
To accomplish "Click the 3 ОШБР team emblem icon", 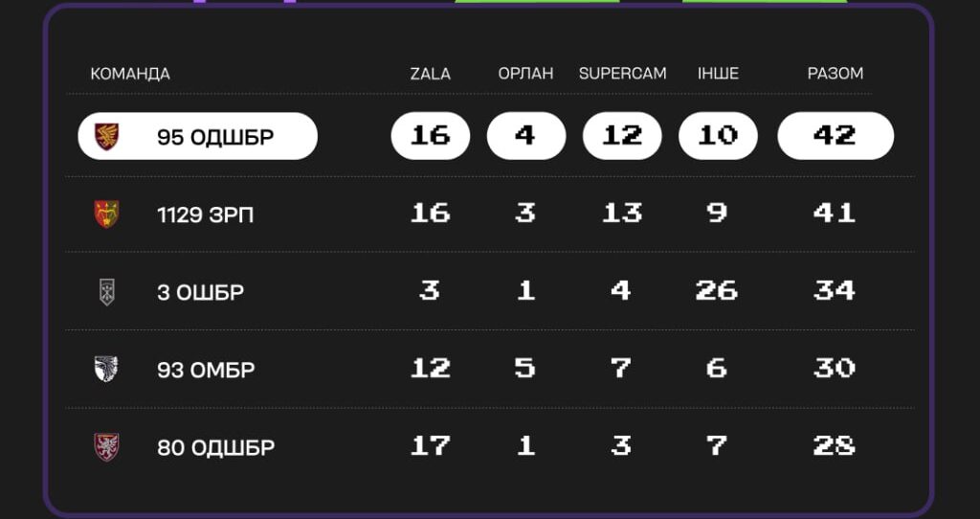I will (106, 291).
